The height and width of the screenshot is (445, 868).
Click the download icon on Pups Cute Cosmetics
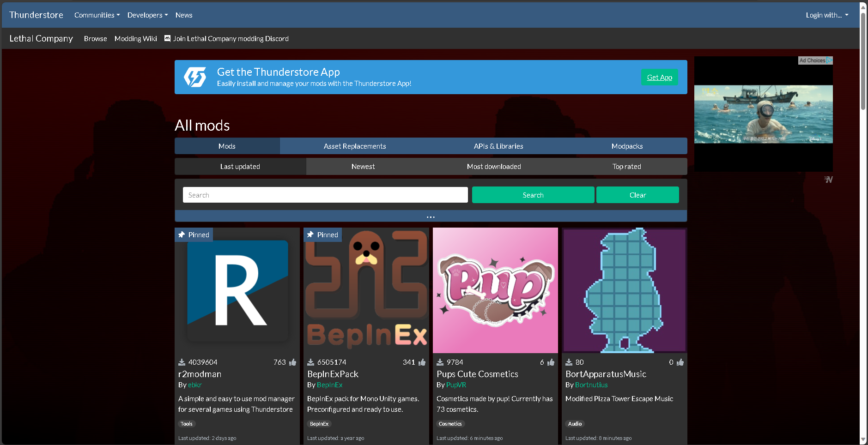point(440,362)
